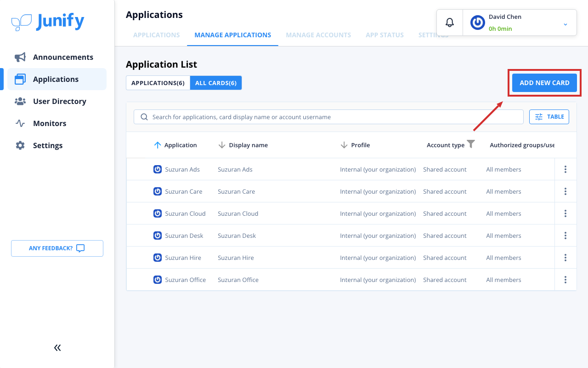Collapse the sidebar with double chevron
Screen dimensions: 588x368
coord(57,348)
